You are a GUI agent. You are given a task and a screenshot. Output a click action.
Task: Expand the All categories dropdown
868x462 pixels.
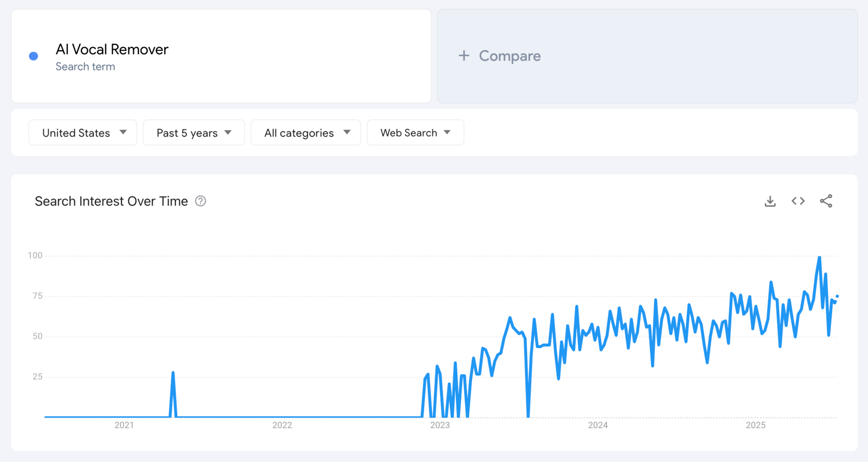click(306, 132)
